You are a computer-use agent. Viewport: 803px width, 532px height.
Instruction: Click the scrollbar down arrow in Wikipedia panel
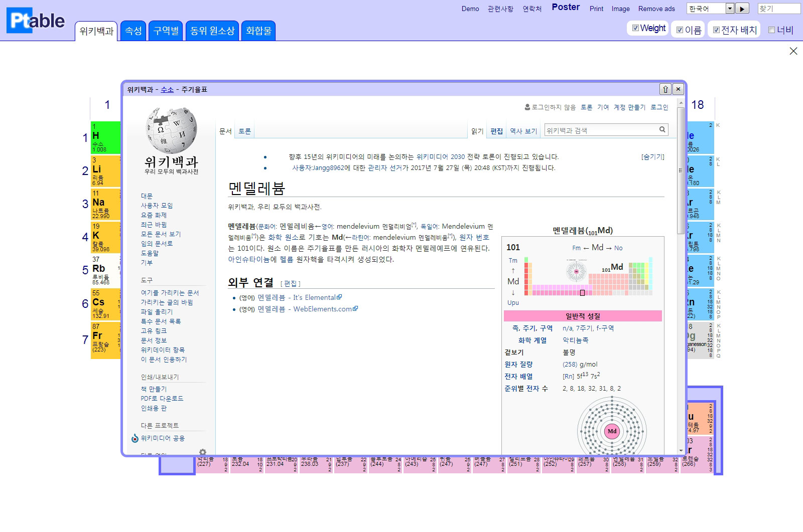[681, 451]
